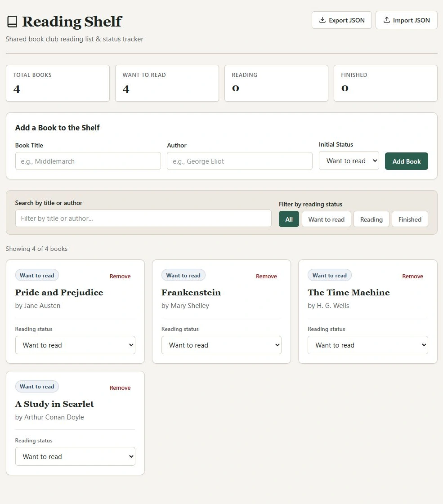Open reading status dropdown for Pride and Prejudice
The width and height of the screenshot is (443, 504).
(75, 345)
